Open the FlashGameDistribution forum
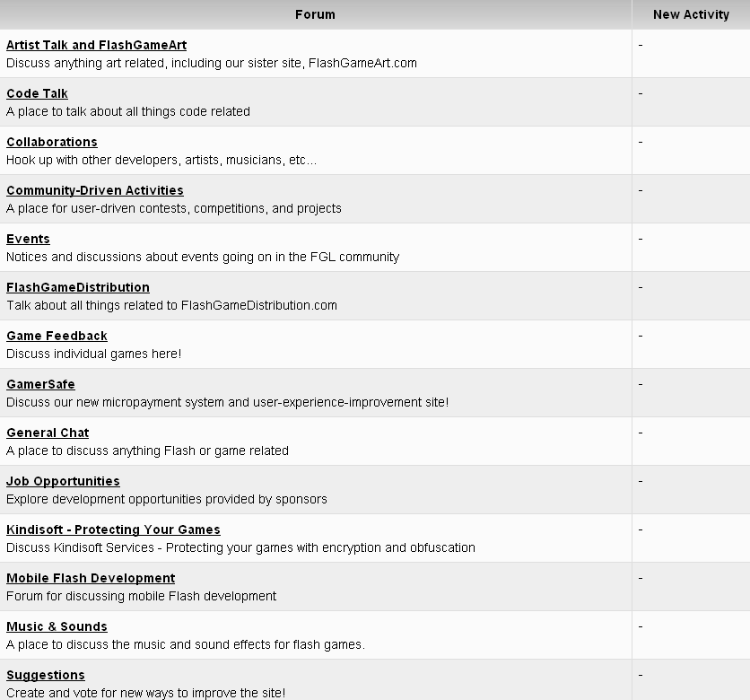 78,287
